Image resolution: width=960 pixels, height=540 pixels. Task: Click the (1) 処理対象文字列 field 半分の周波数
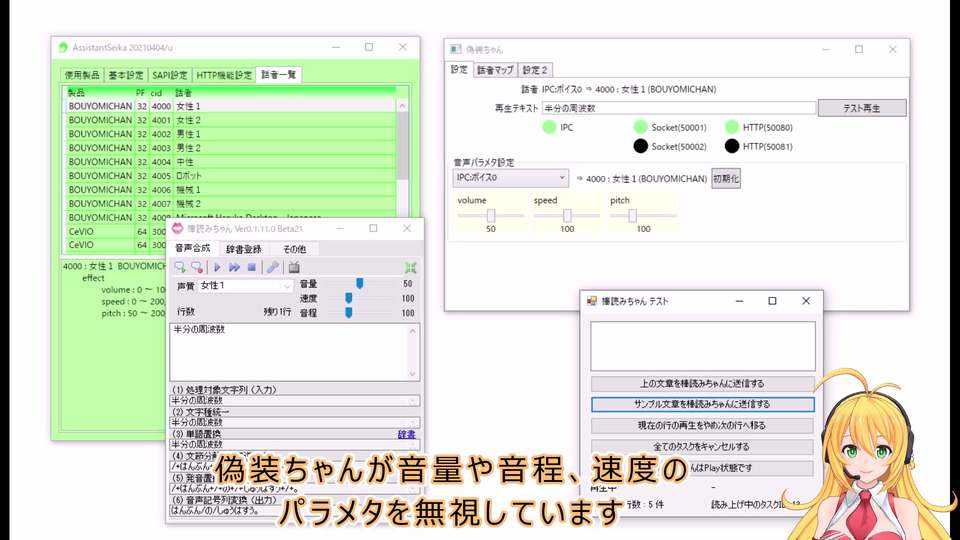pos(294,400)
